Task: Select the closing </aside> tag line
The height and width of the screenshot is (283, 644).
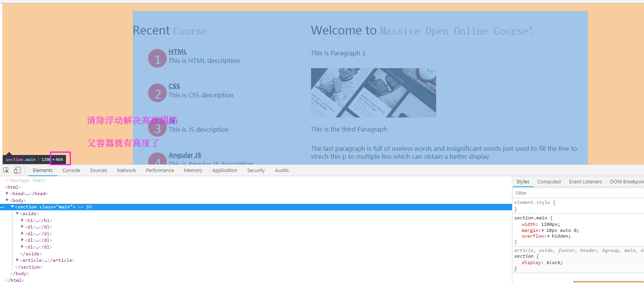Action: pos(31,254)
